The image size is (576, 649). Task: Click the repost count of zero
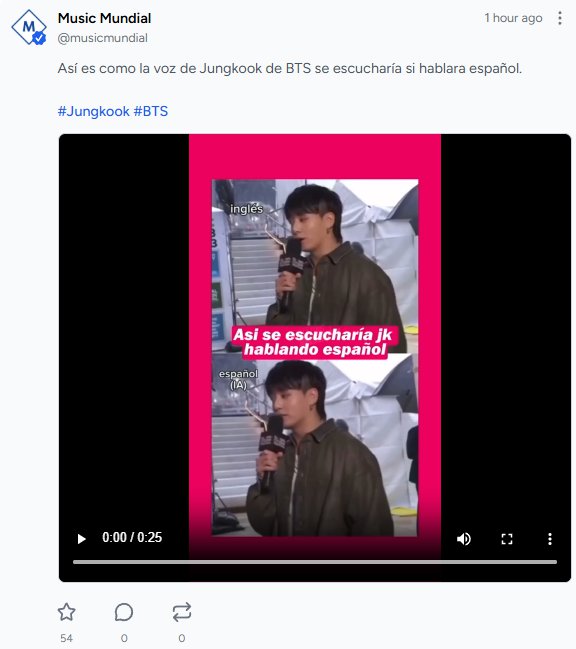point(182,638)
